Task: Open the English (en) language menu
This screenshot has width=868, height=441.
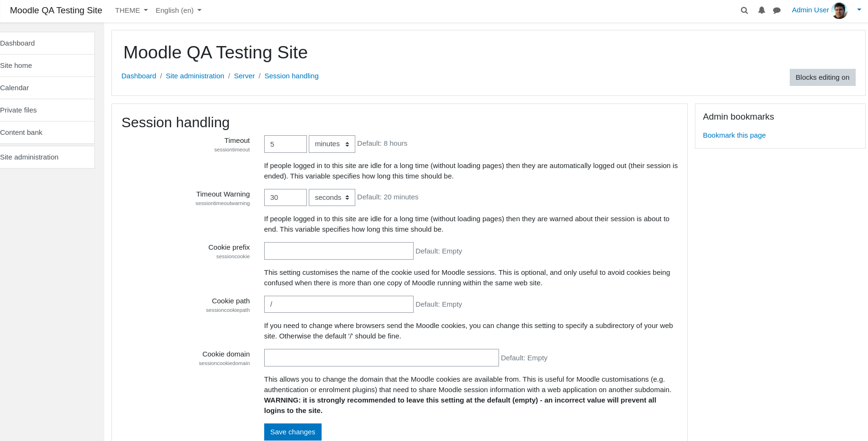Action: [x=178, y=10]
